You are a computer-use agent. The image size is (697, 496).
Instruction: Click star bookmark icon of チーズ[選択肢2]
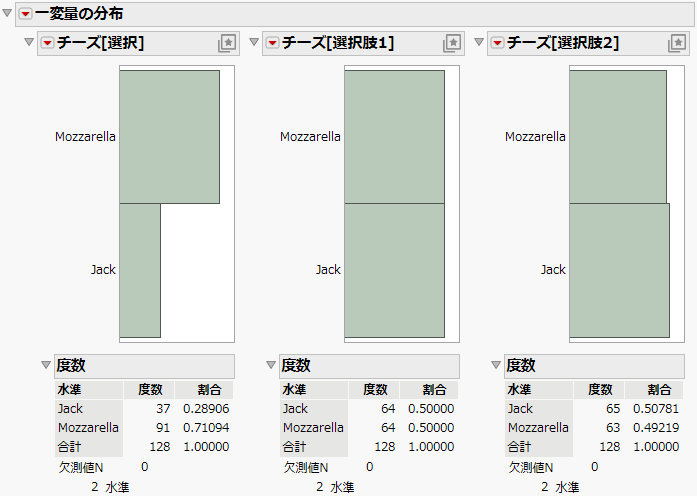pyautogui.click(x=677, y=43)
